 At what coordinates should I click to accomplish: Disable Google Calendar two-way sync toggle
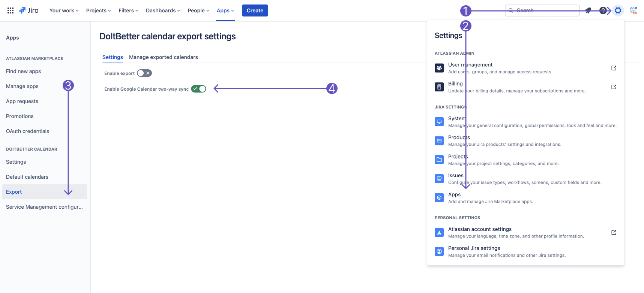199,89
